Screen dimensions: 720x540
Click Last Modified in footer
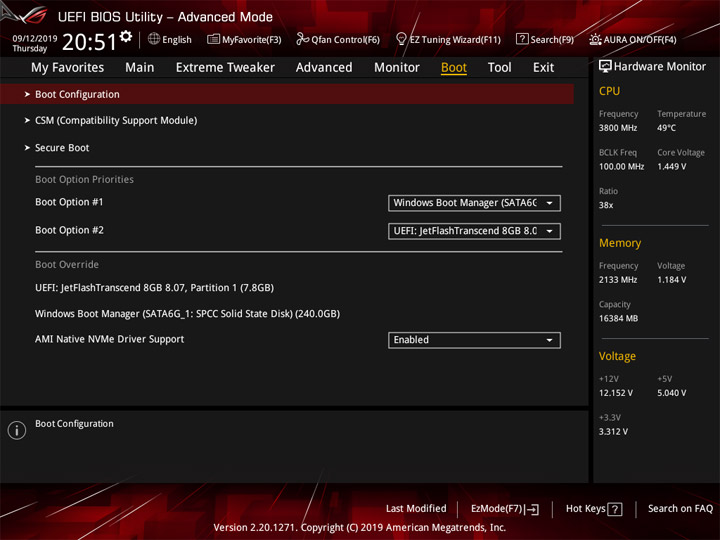pyautogui.click(x=416, y=508)
